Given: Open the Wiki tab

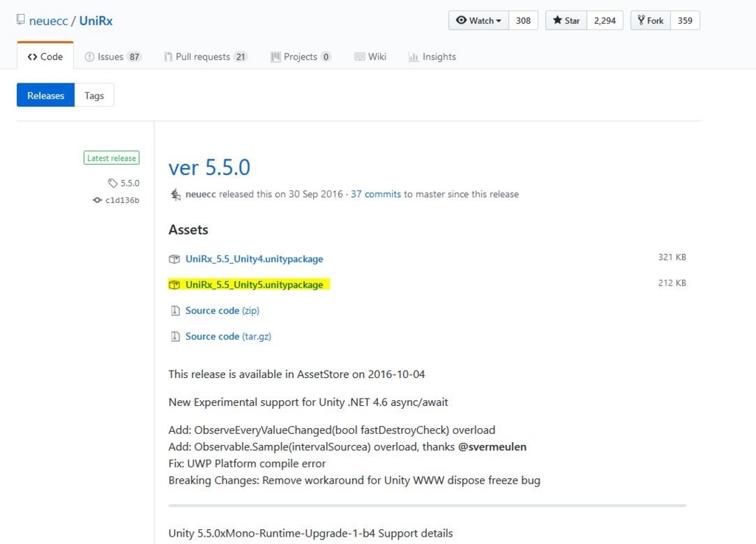Looking at the screenshot, I should 371,56.
